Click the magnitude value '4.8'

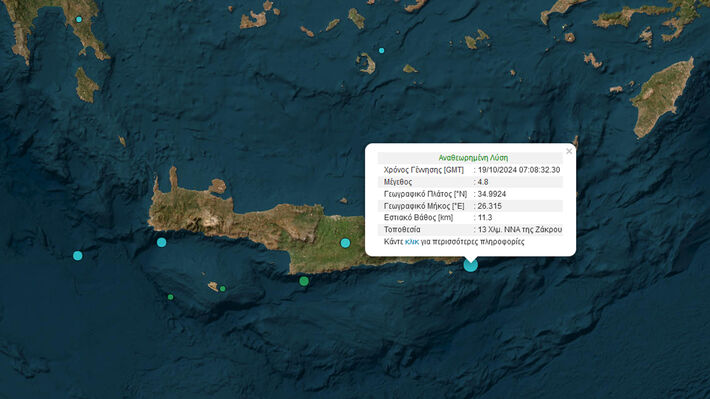(483, 182)
